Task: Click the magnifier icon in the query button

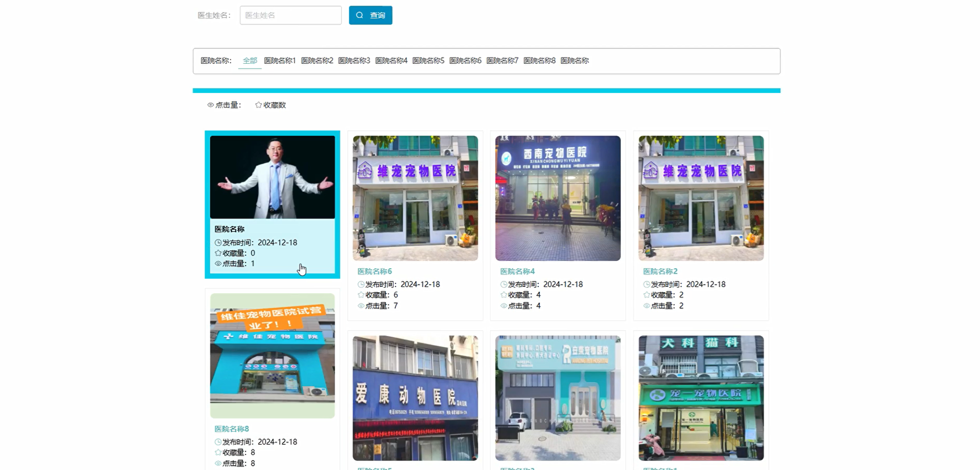Action: [360, 15]
